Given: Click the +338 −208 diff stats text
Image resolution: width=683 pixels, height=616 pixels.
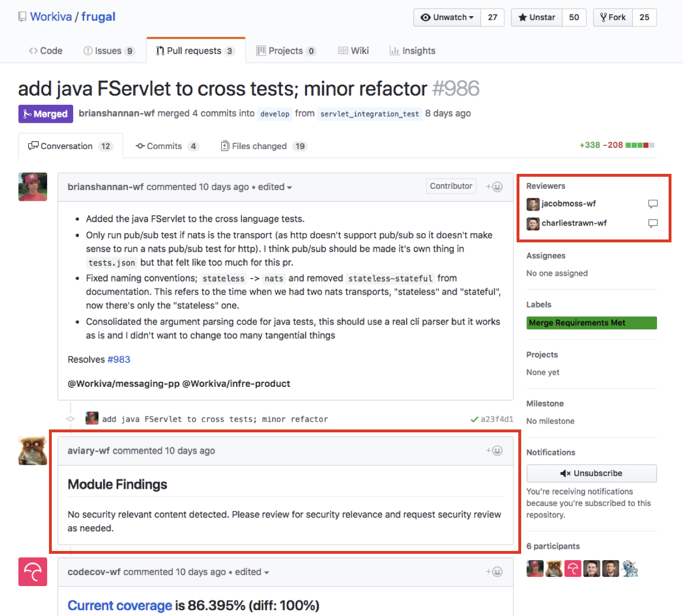Looking at the screenshot, I should pos(601,146).
